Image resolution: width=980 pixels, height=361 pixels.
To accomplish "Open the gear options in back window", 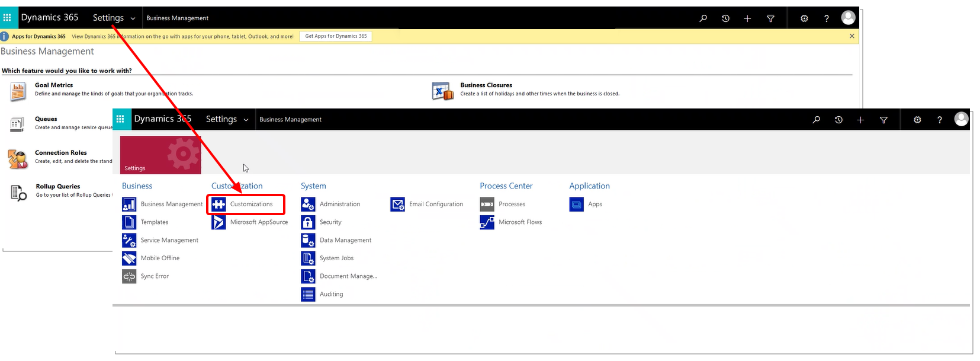I will [x=804, y=18].
